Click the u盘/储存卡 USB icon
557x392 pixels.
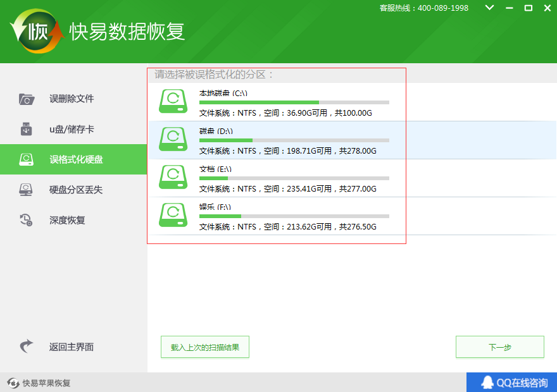pyautogui.click(x=27, y=129)
